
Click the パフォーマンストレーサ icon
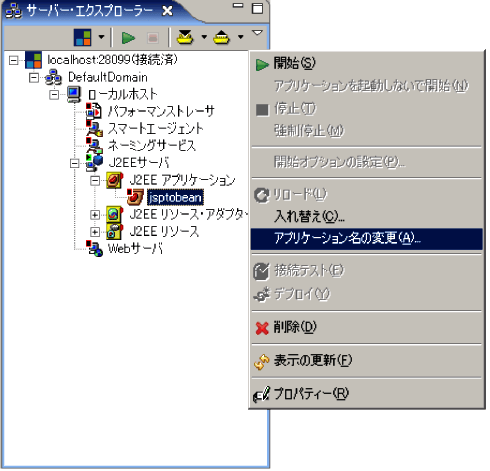point(94,111)
